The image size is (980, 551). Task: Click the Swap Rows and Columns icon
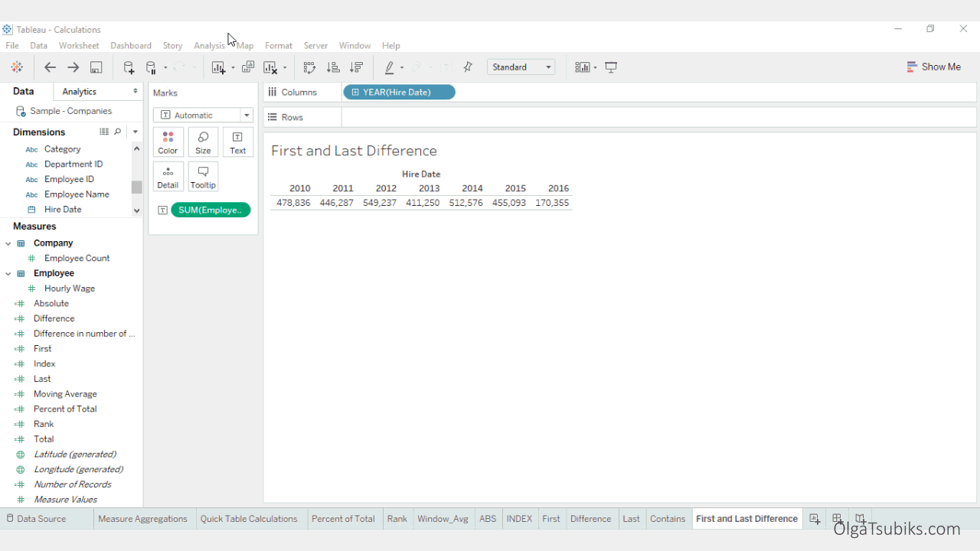[x=309, y=67]
